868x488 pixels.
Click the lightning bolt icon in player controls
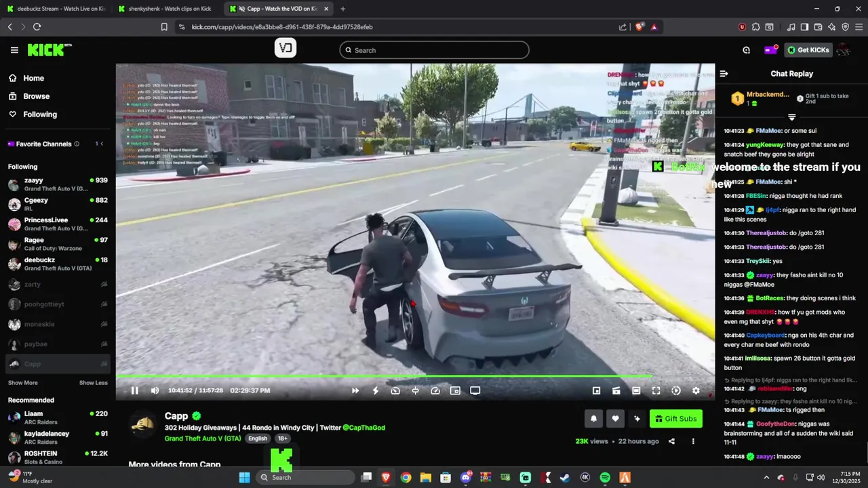point(376,390)
